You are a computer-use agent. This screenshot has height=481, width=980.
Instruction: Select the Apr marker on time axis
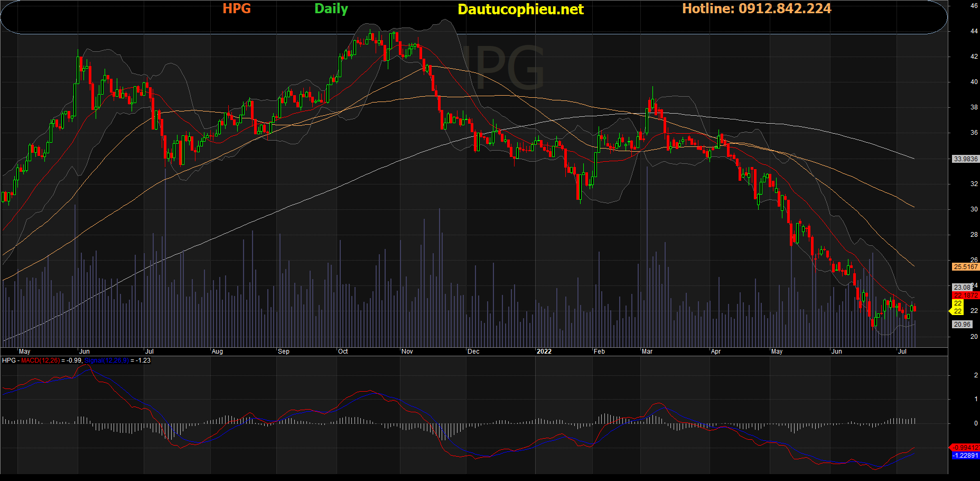point(716,351)
